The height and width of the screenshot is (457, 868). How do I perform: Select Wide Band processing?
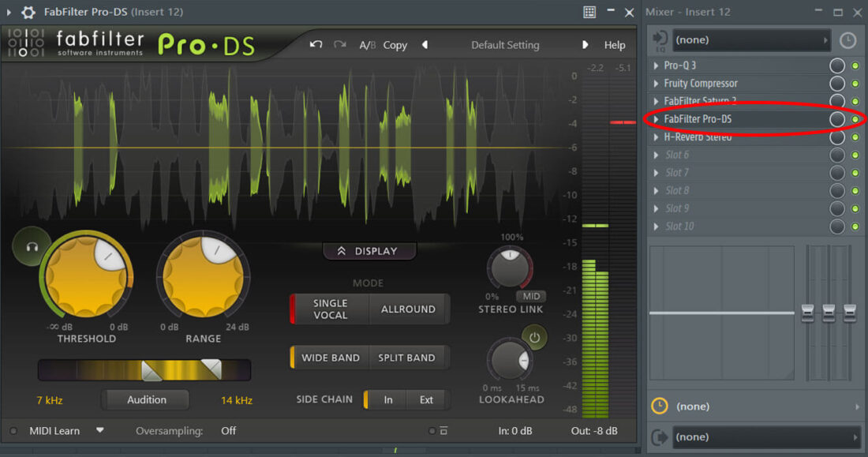pos(330,358)
